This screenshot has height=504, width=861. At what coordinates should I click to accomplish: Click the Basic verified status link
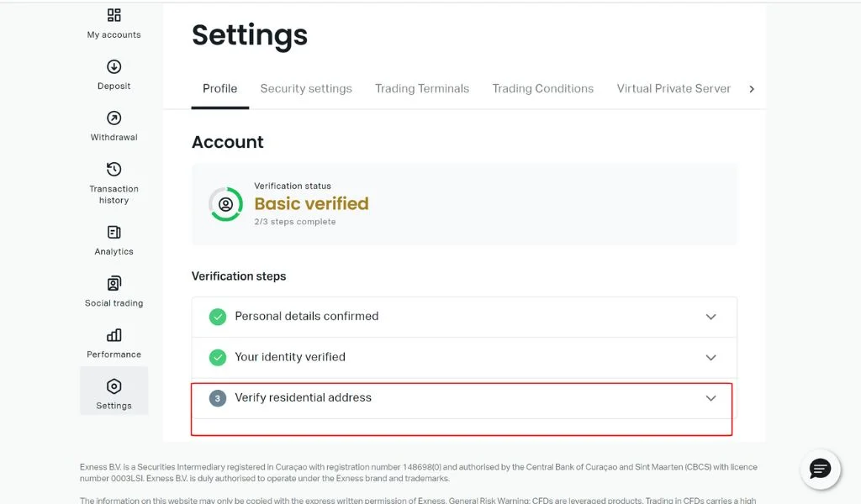point(312,203)
